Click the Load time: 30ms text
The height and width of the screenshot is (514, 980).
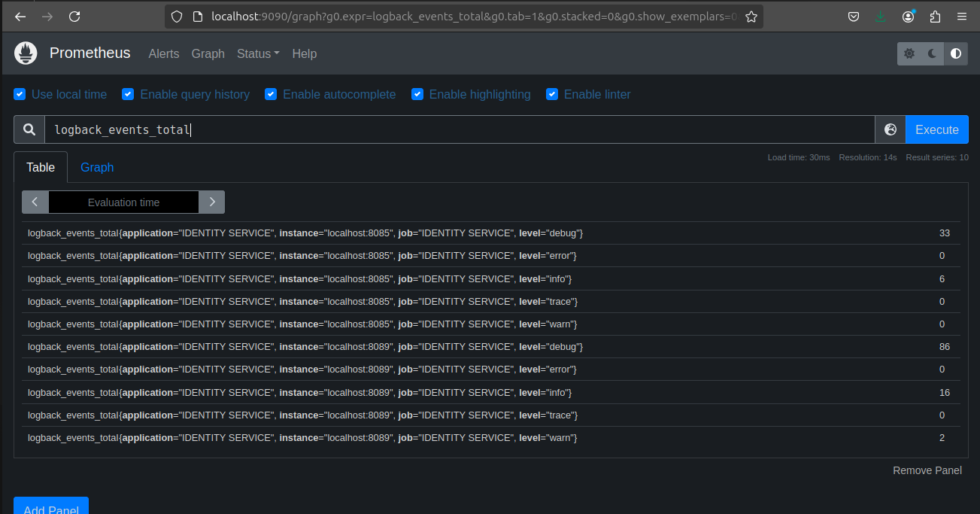click(x=799, y=157)
